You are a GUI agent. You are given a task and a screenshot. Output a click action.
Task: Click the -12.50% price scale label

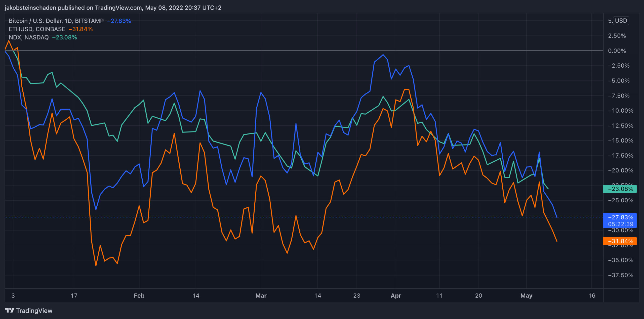(x=620, y=126)
